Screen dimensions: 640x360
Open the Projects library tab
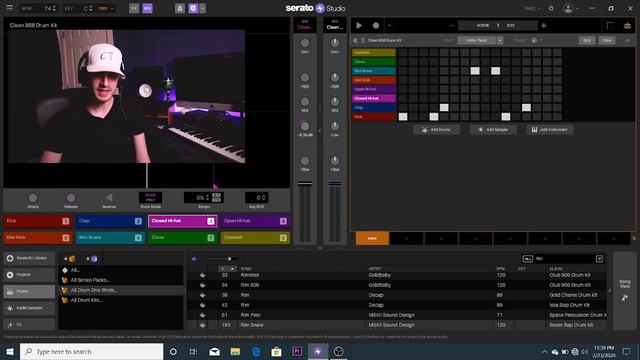29,275
